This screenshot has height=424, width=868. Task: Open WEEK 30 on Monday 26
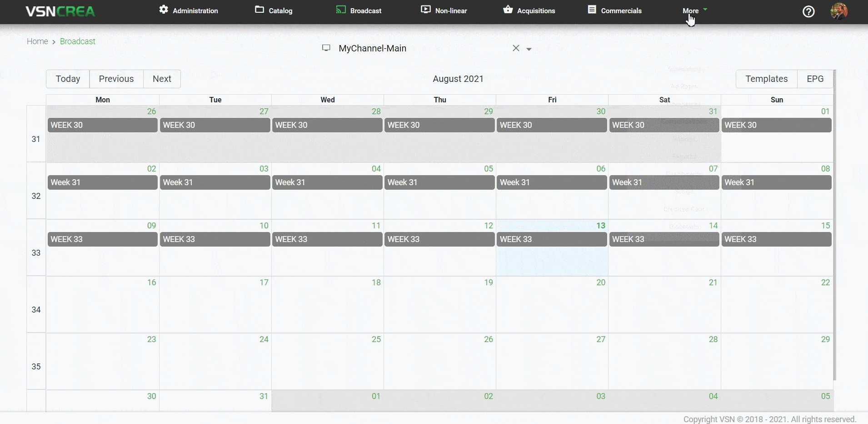[x=103, y=125]
